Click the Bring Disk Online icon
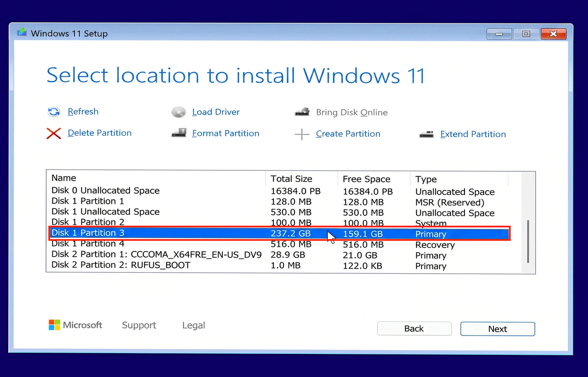 click(302, 112)
